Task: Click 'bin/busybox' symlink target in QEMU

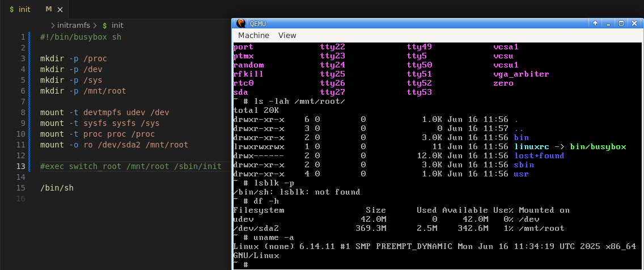Action: click(x=598, y=147)
